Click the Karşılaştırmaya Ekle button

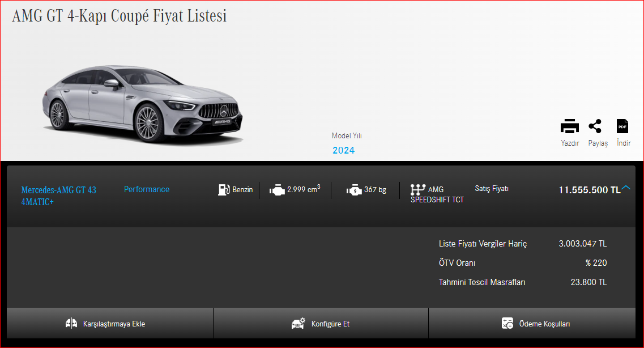[x=110, y=324]
